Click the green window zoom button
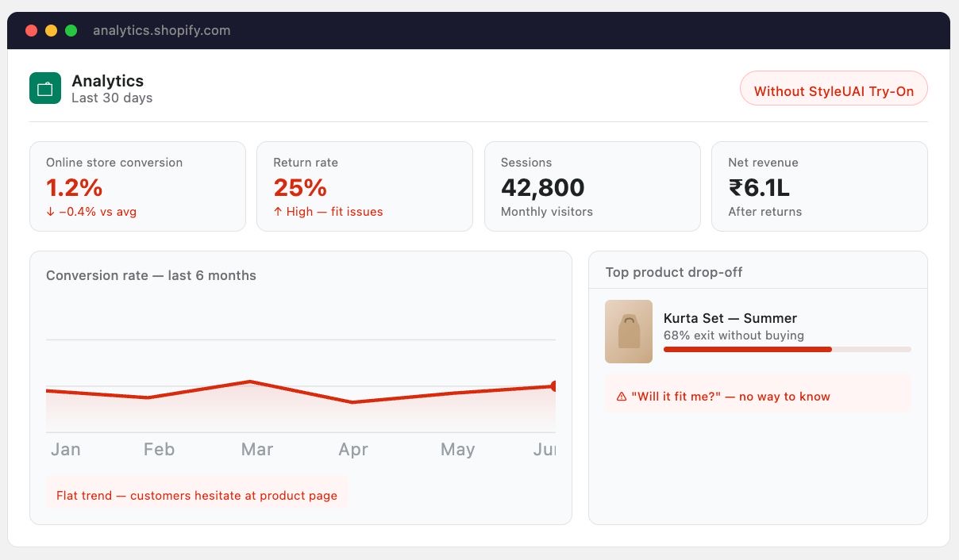This screenshot has width=959, height=560. [71, 31]
